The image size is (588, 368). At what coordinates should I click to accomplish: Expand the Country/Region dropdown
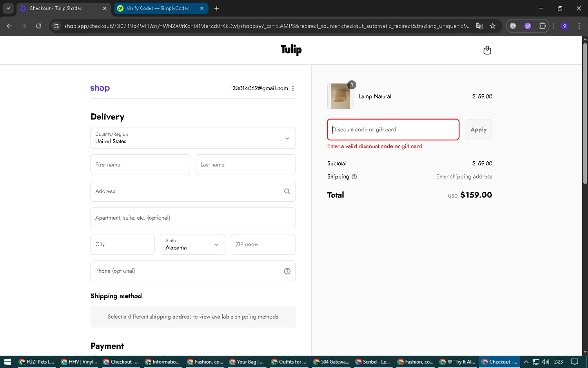[x=193, y=138]
